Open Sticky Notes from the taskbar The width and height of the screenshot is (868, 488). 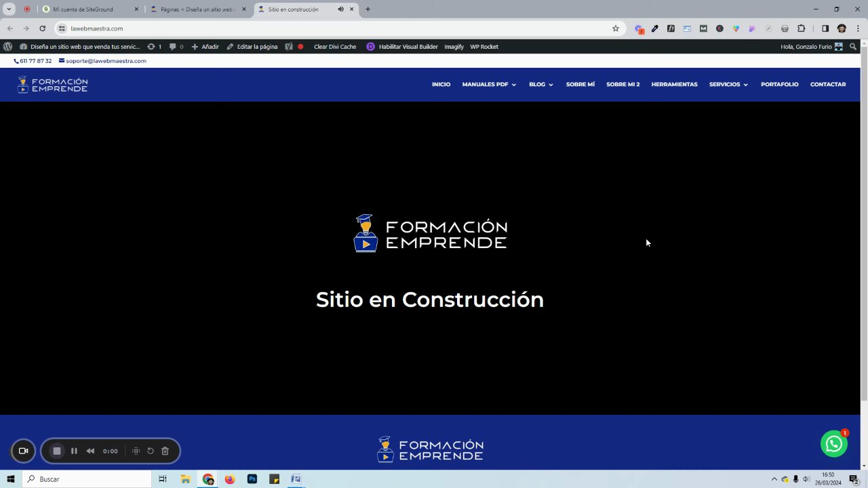click(274, 479)
